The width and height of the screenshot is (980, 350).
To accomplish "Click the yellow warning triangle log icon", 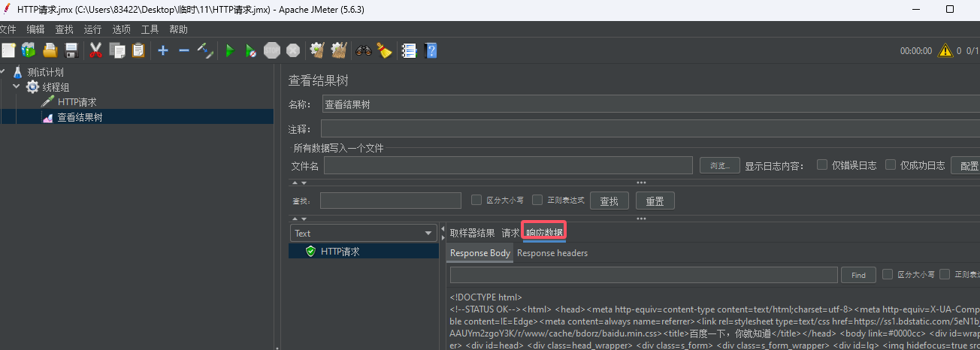I will click(945, 50).
